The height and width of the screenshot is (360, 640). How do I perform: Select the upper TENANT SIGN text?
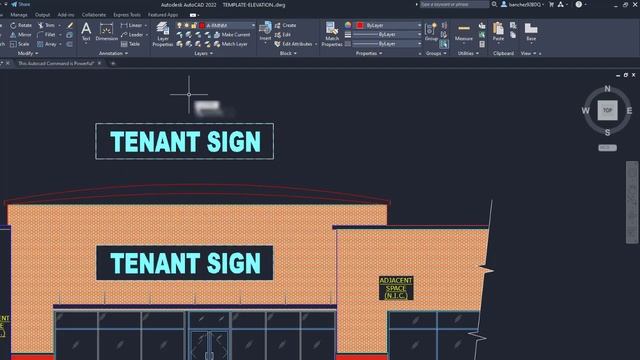[185, 142]
